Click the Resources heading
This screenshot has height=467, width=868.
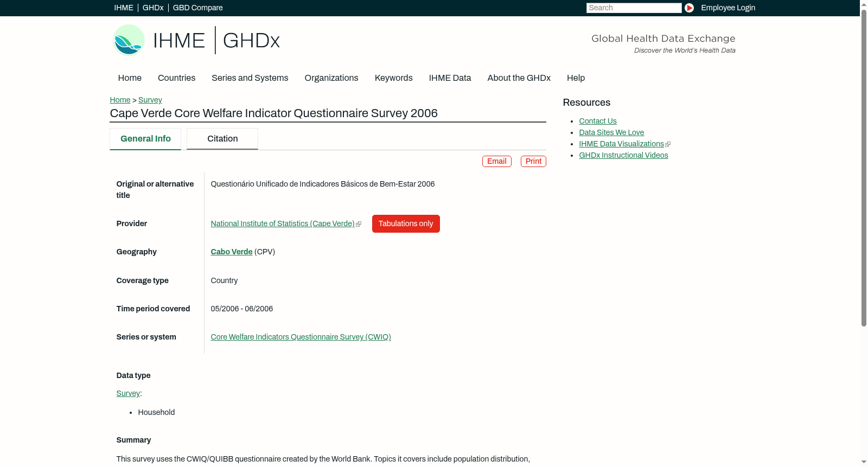pos(586,103)
